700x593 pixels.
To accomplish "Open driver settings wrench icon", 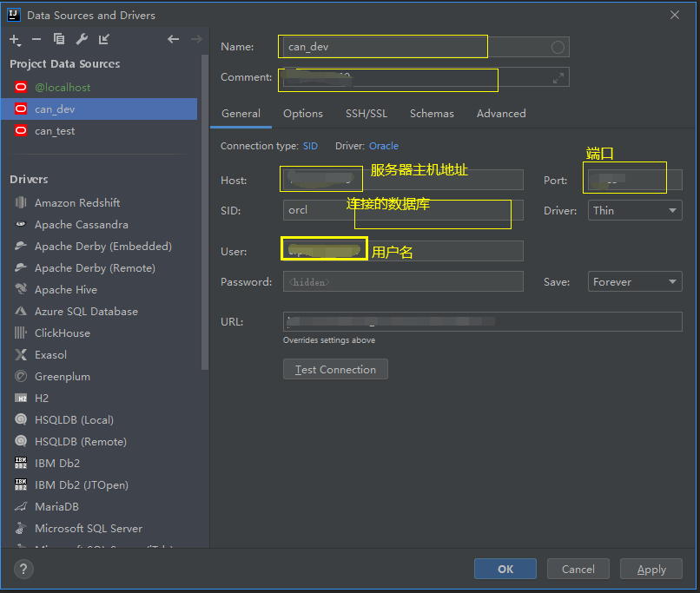I will pyautogui.click(x=82, y=39).
